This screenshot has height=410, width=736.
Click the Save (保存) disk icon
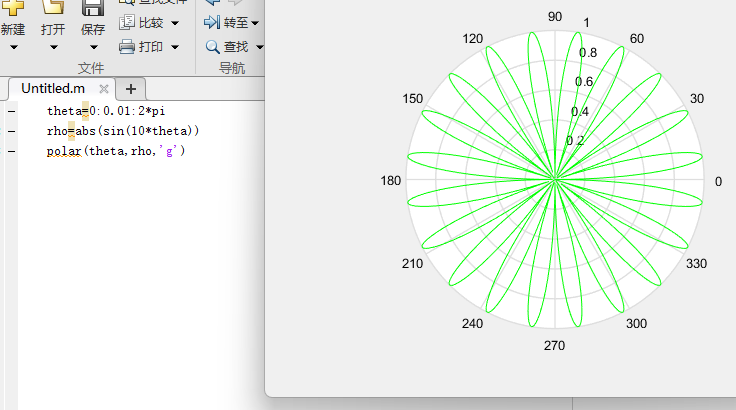pos(92,7)
